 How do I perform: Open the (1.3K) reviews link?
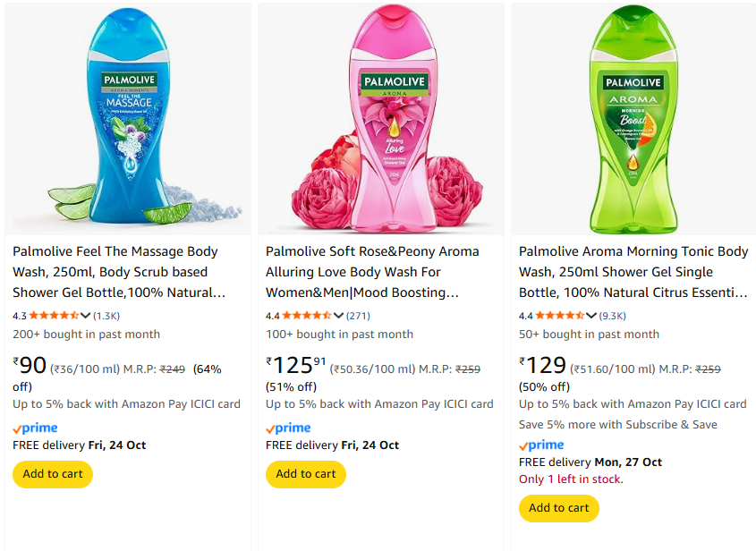pos(106,316)
